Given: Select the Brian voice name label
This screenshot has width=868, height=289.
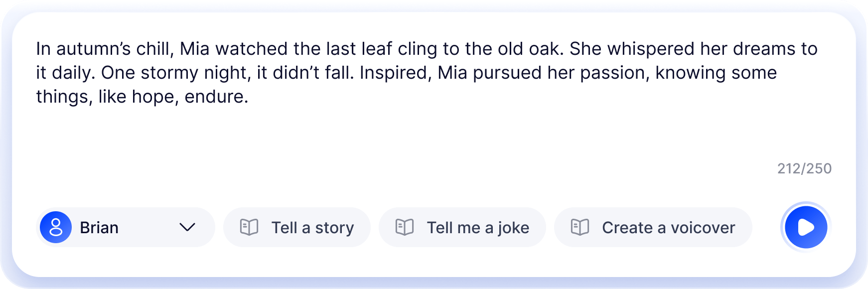Looking at the screenshot, I should click(x=99, y=228).
